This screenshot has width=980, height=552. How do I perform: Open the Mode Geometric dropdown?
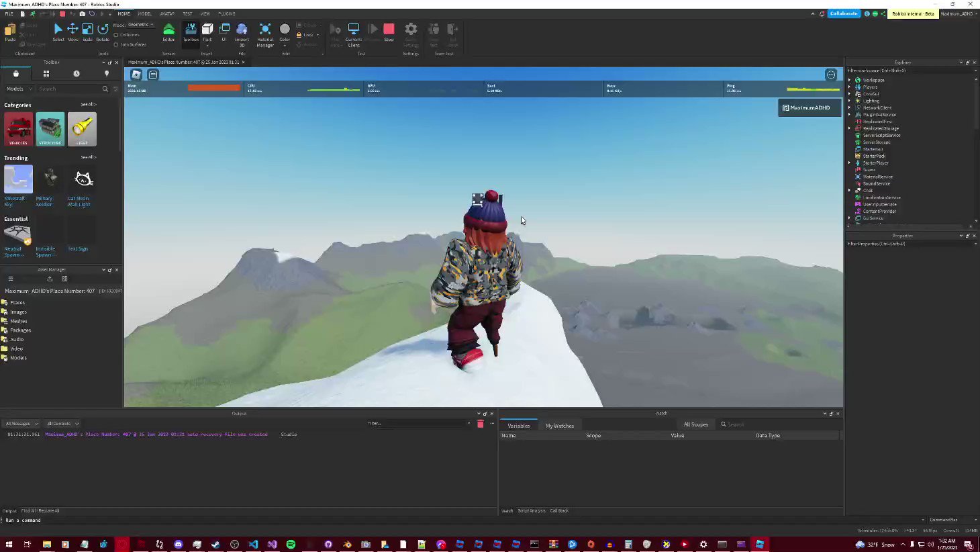pyautogui.click(x=141, y=25)
